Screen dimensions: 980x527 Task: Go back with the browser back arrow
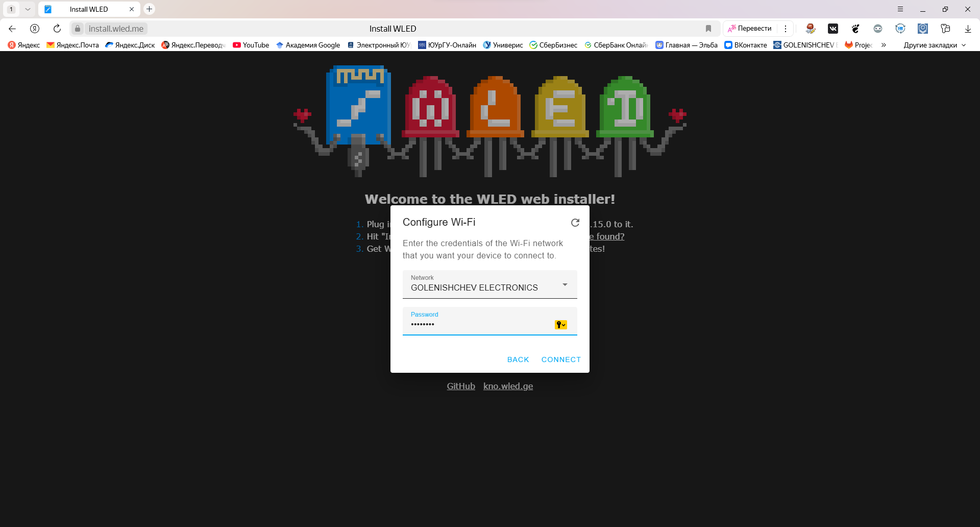click(12, 29)
